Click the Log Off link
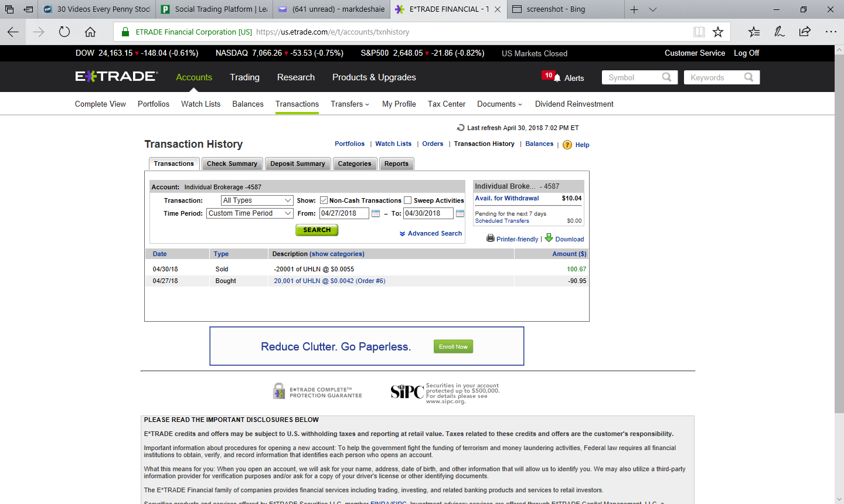The width and height of the screenshot is (844, 504). click(x=746, y=53)
